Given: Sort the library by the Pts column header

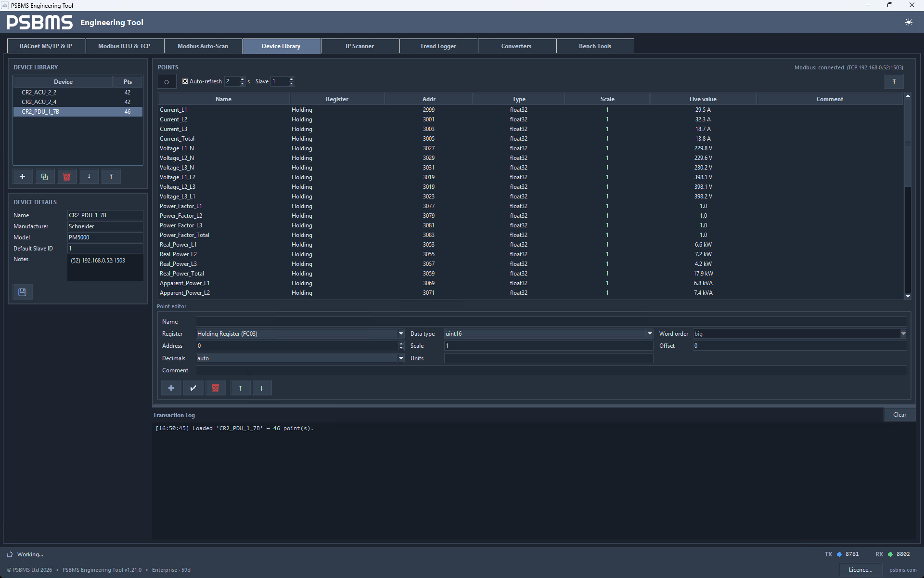Looking at the screenshot, I should click(x=128, y=82).
